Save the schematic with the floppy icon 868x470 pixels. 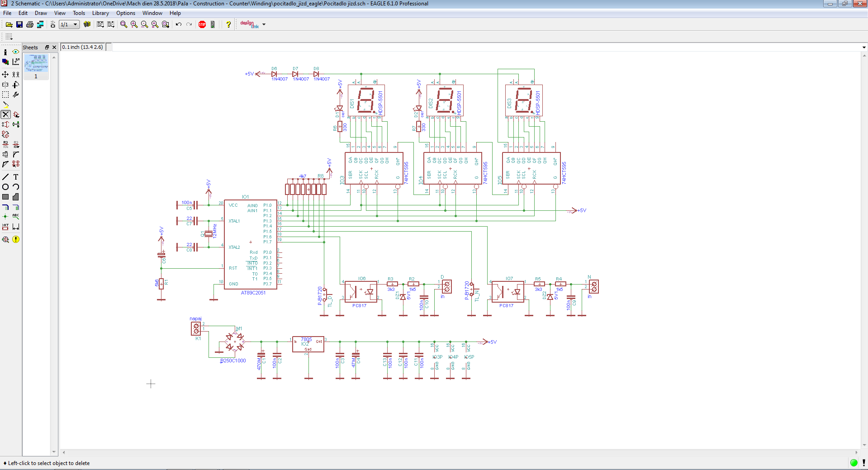19,24
